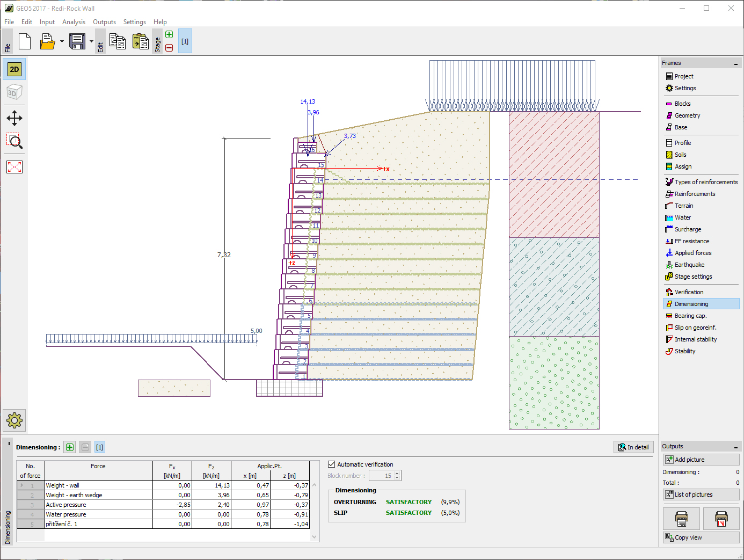Screen dimensions: 744x560
Task: Select construction stage [1] in toolbar
Action: [x=185, y=41]
